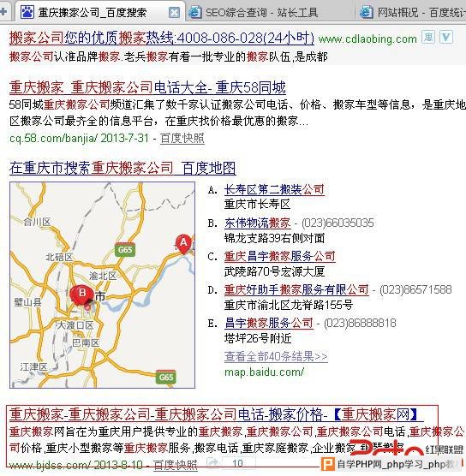Open the 重庆好助手搬家服务有限公司 listing
Image resolution: width=466 pixels, height=476 pixels.
click(x=296, y=290)
